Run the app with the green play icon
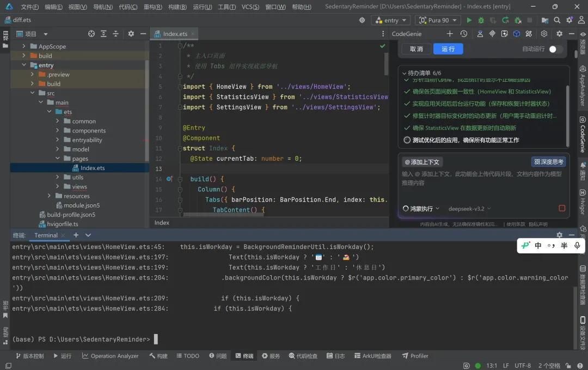 (x=469, y=20)
